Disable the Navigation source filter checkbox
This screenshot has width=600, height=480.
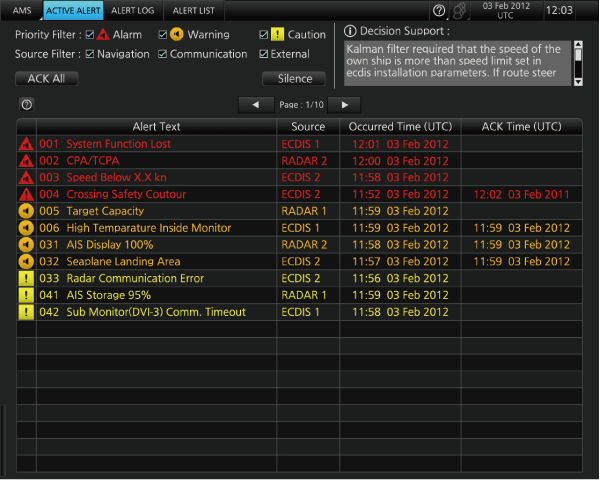point(90,54)
